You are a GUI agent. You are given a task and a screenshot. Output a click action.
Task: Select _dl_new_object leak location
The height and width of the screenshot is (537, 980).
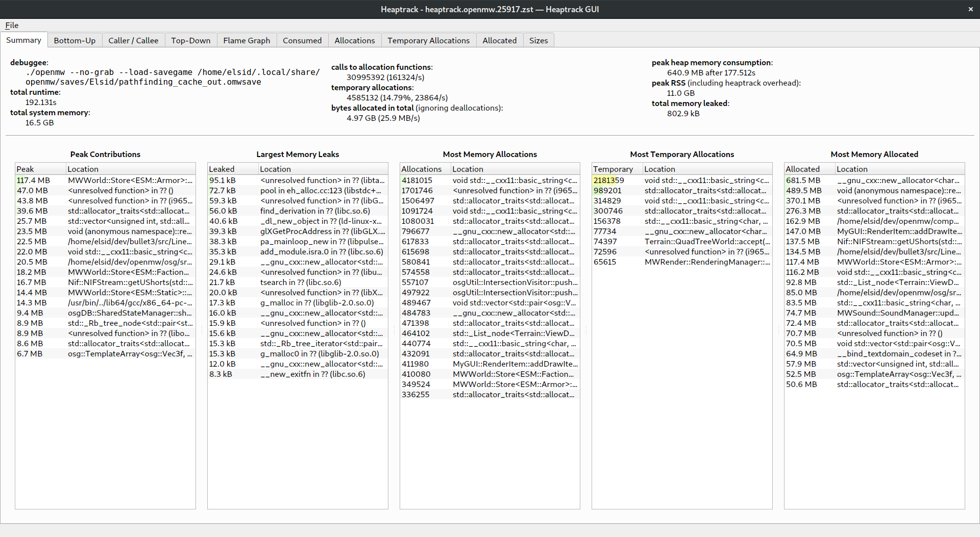(x=323, y=221)
